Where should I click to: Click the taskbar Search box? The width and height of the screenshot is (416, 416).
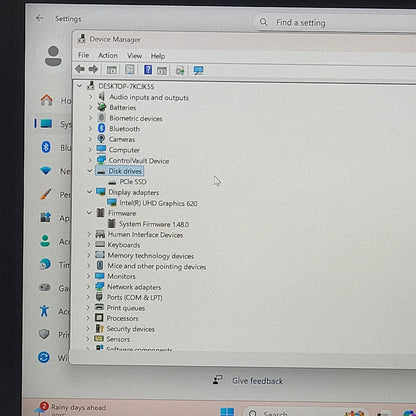[305, 412]
